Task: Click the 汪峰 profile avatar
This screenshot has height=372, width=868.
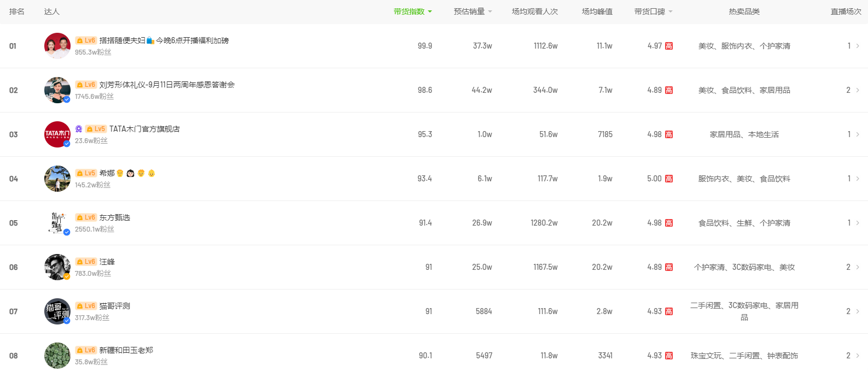Action: [x=57, y=267]
